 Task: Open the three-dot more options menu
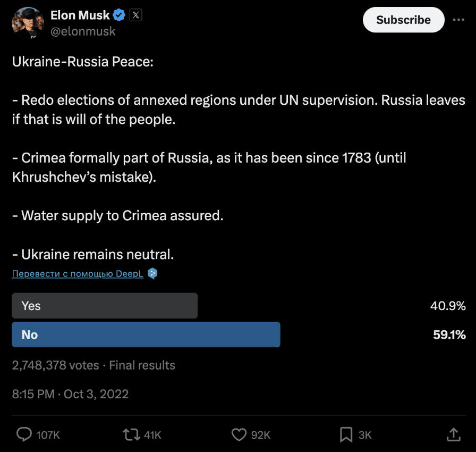(458, 20)
